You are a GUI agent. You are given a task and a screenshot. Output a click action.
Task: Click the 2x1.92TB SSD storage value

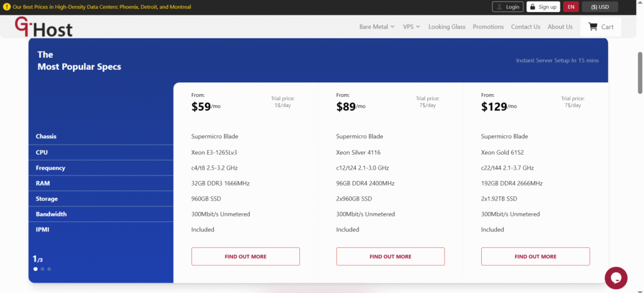click(x=499, y=199)
